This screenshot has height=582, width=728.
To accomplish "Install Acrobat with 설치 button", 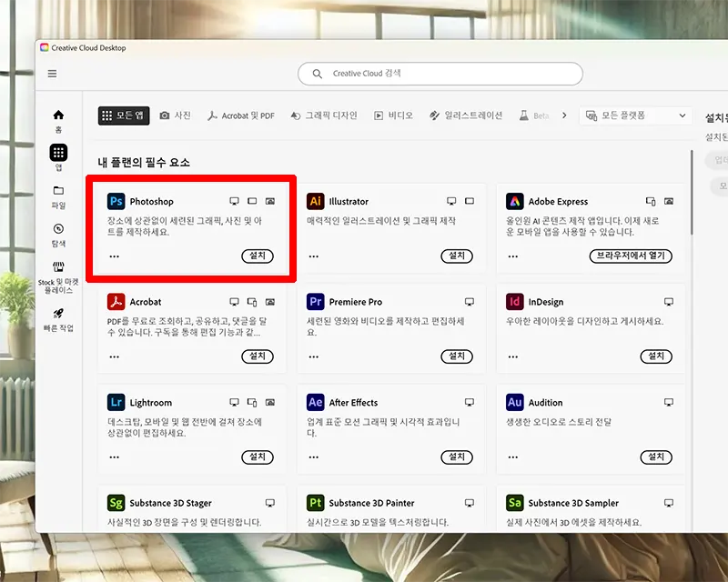I will coord(258,356).
